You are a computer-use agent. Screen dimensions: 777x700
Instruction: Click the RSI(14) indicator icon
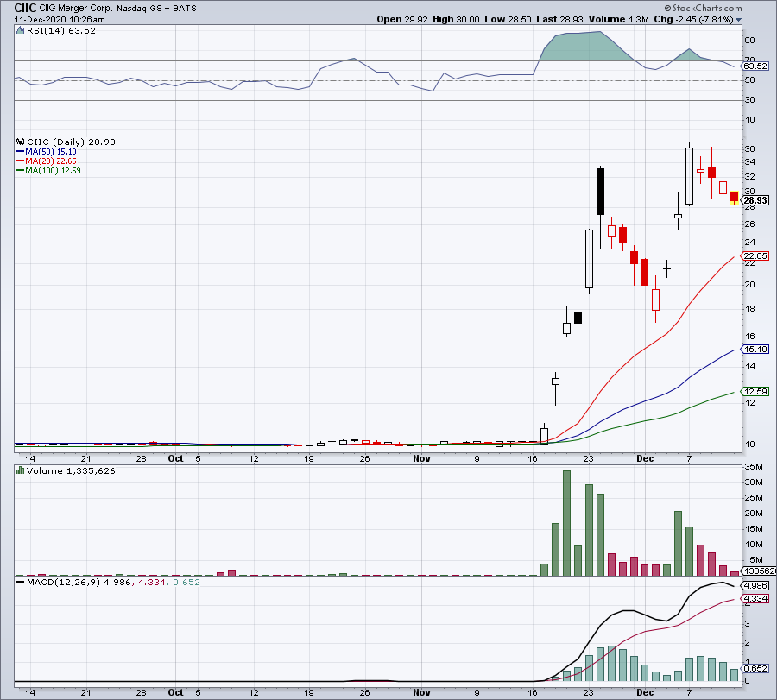21,31
